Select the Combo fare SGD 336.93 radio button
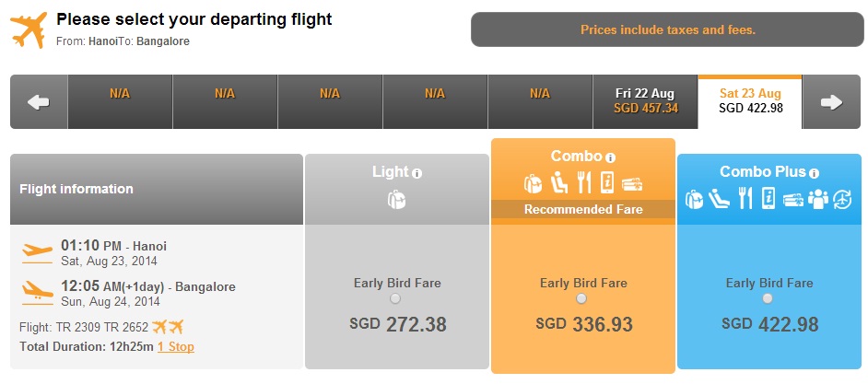 pos(581,299)
